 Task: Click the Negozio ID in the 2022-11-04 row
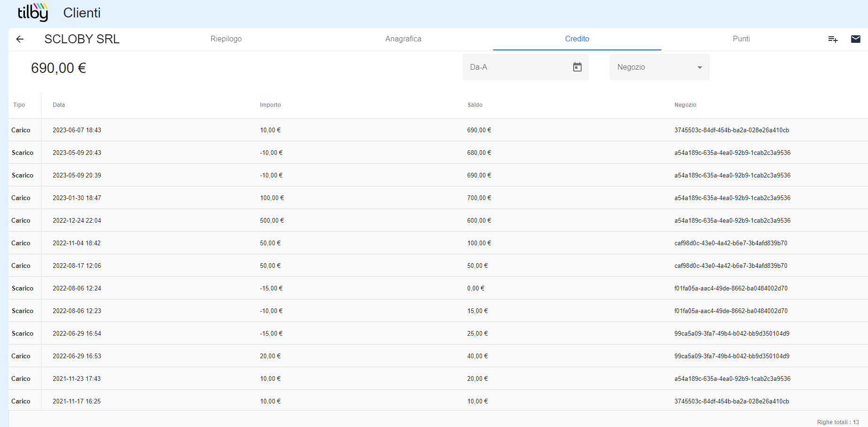(730, 243)
